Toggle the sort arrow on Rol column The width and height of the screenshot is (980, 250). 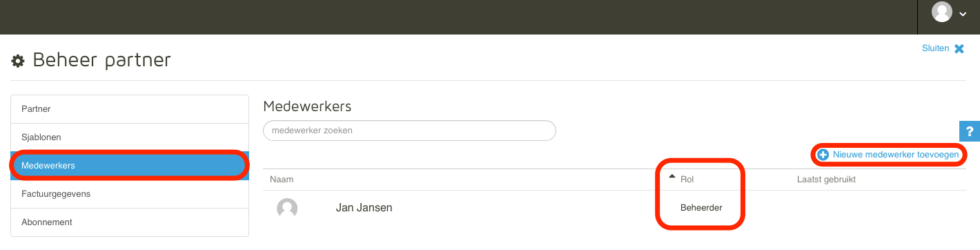click(x=672, y=177)
